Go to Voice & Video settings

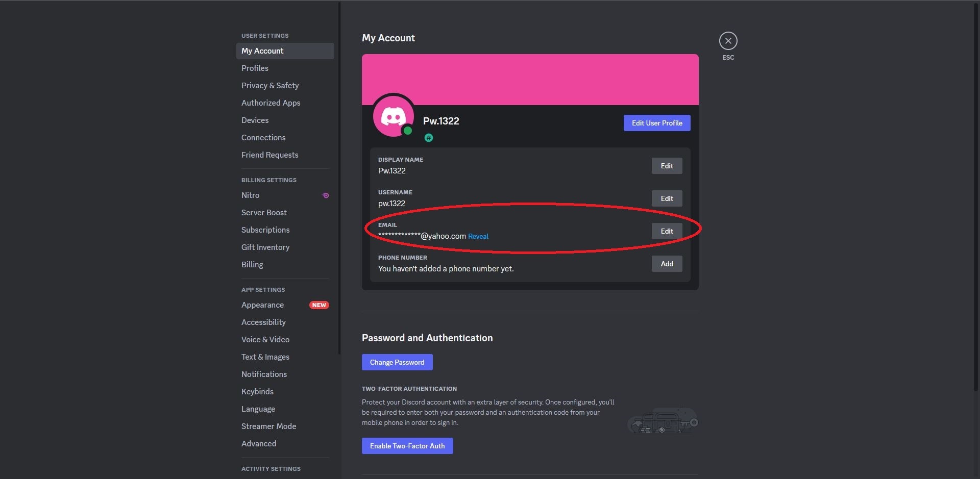click(x=265, y=340)
